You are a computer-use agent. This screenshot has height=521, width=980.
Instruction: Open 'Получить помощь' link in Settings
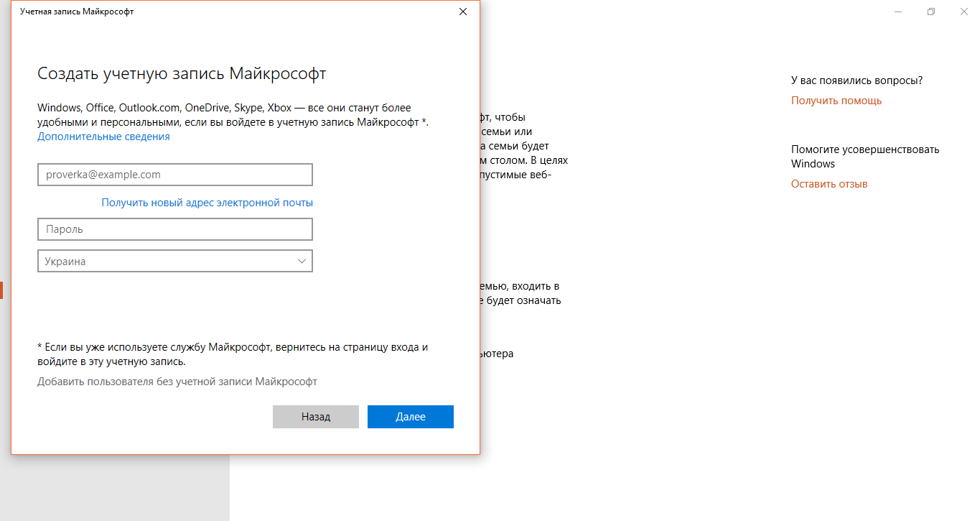[x=836, y=101]
